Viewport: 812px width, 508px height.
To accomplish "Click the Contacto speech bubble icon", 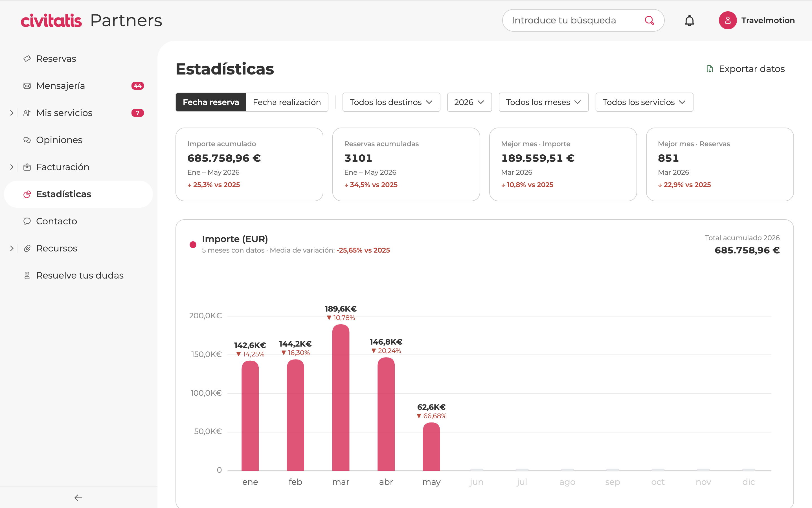I will pyautogui.click(x=27, y=222).
